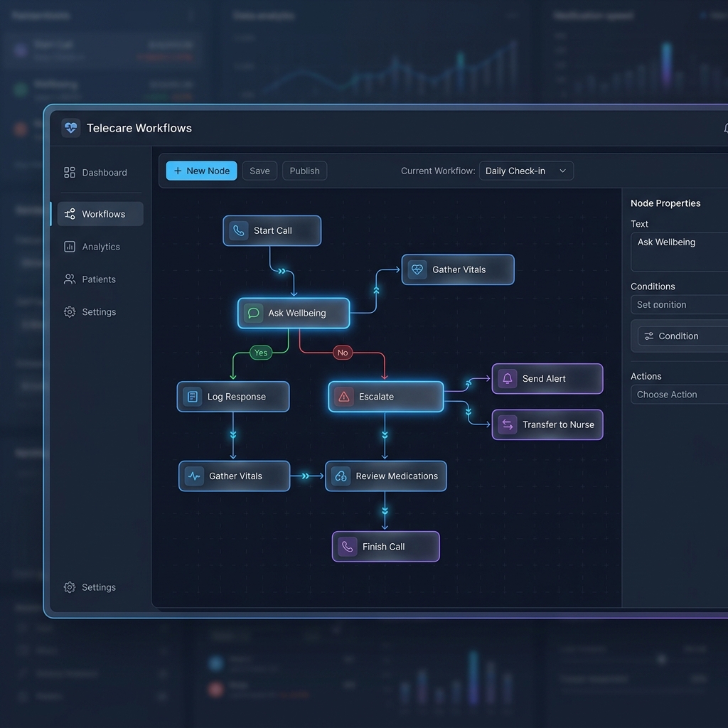The image size is (728, 728).
Task: Click the double chevron between Gather Vitals and Review Medications
Action: point(306,476)
